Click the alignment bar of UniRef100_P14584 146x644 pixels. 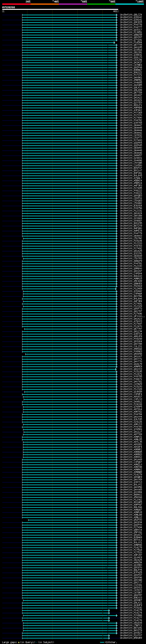coord(69,42)
